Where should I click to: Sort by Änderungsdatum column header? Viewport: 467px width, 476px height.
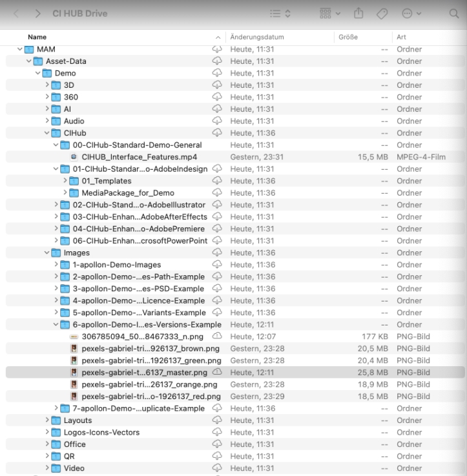[x=257, y=37]
